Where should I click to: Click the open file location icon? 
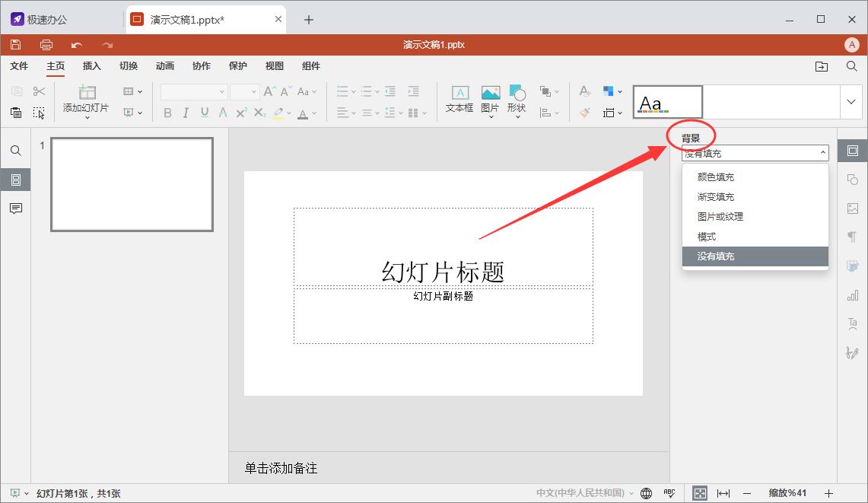822,66
